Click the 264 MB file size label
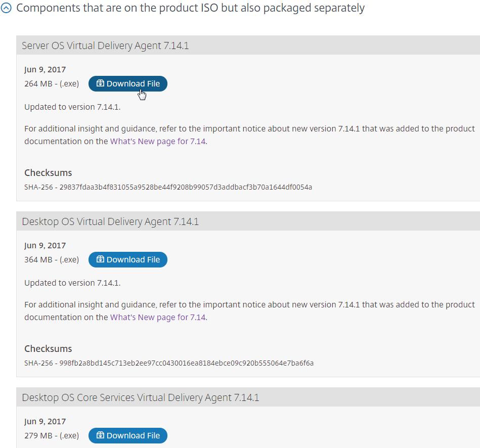 [x=52, y=84]
